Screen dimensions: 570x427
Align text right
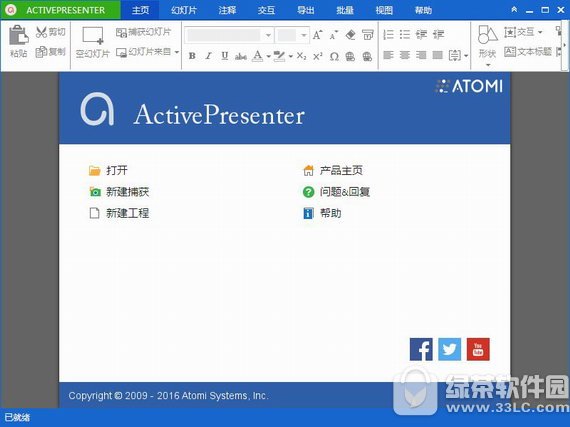[421, 55]
